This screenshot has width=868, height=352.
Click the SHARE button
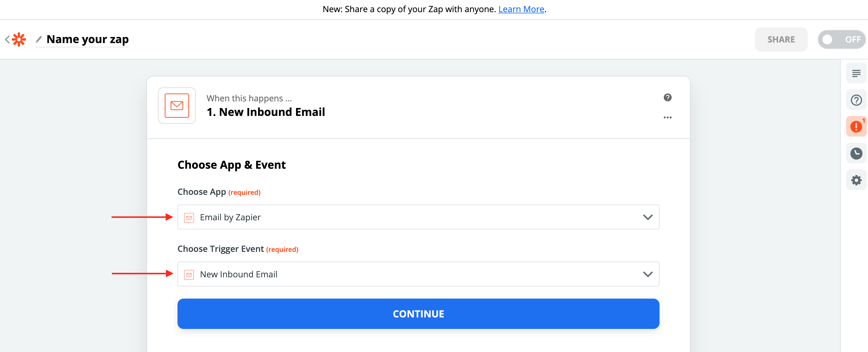pyautogui.click(x=781, y=39)
